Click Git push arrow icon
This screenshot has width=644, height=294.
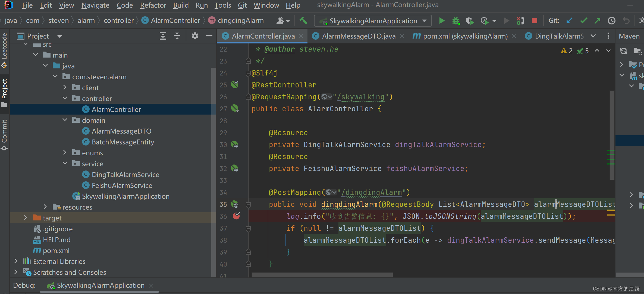(597, 21)
